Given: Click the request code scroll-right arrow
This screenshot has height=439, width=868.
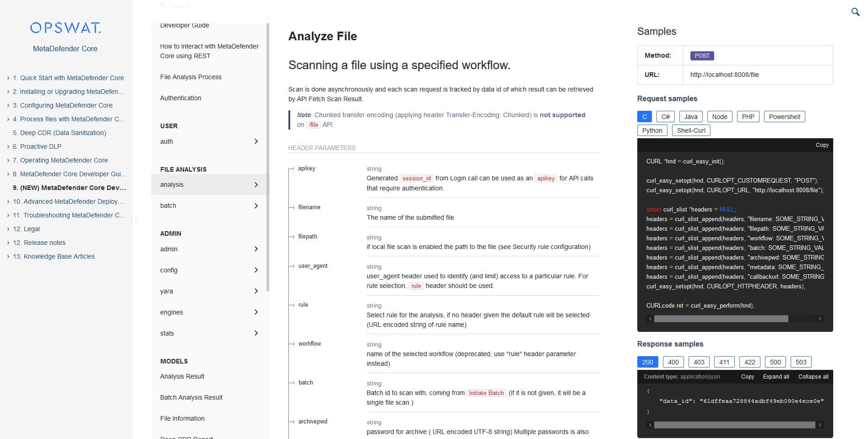Looking at the screenshot, I should coord(819,319).
